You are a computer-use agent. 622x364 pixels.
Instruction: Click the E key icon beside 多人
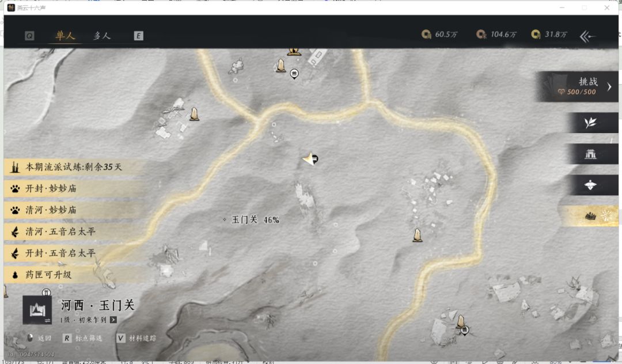(x=138, y=36)
